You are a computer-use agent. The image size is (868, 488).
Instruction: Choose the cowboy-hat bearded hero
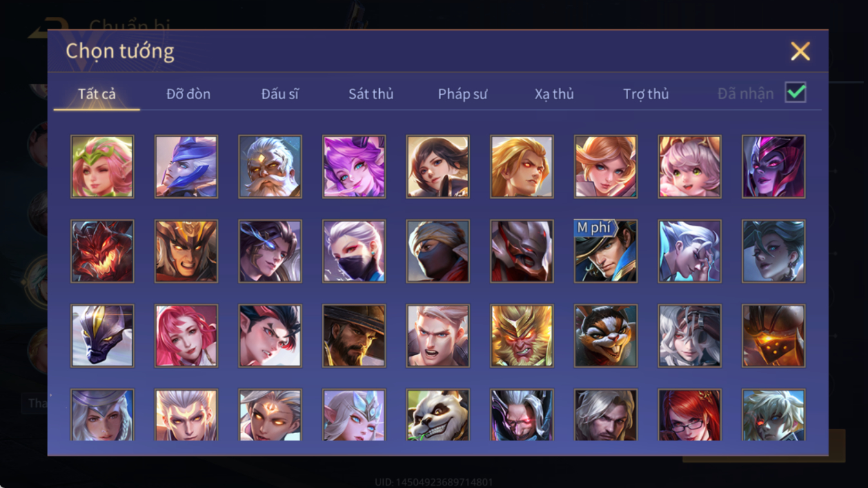pyautogui.click(x=354, y=336)
